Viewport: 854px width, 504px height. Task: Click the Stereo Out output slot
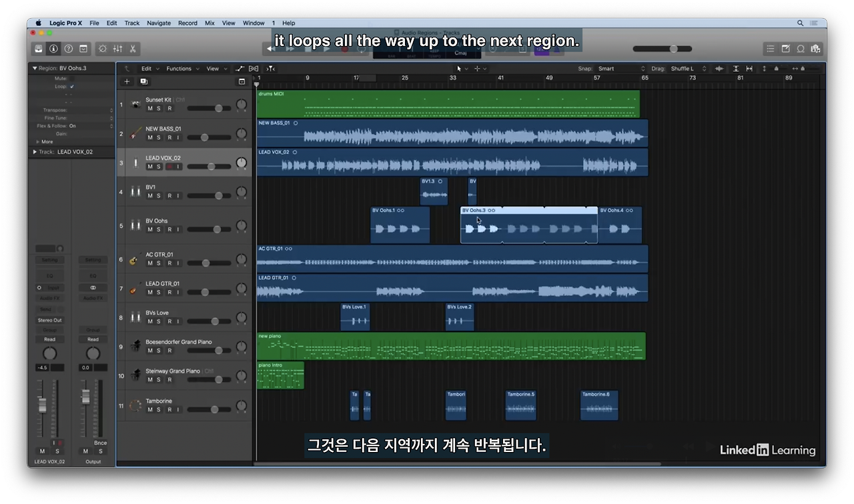(x=49, y=320)
